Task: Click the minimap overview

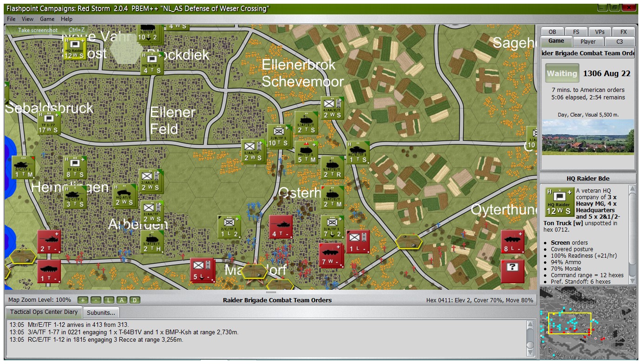Action: tap(588, 322)
